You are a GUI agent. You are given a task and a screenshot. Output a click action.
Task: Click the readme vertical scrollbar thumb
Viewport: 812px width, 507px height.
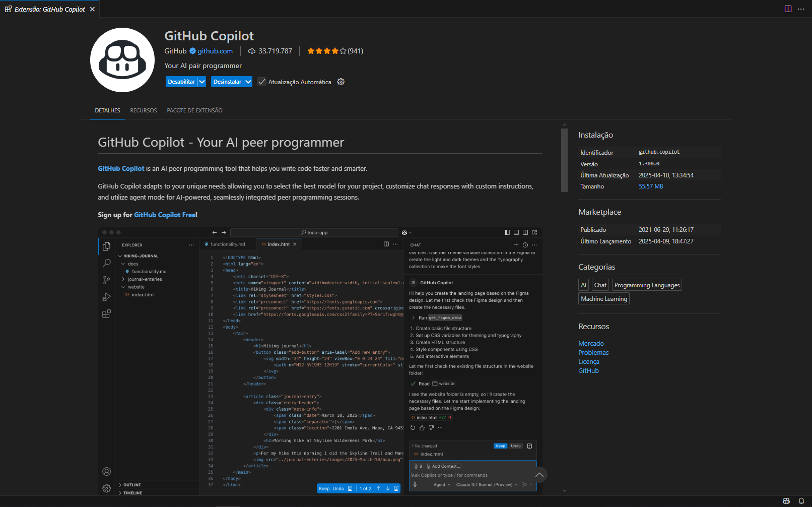(564, 160)
